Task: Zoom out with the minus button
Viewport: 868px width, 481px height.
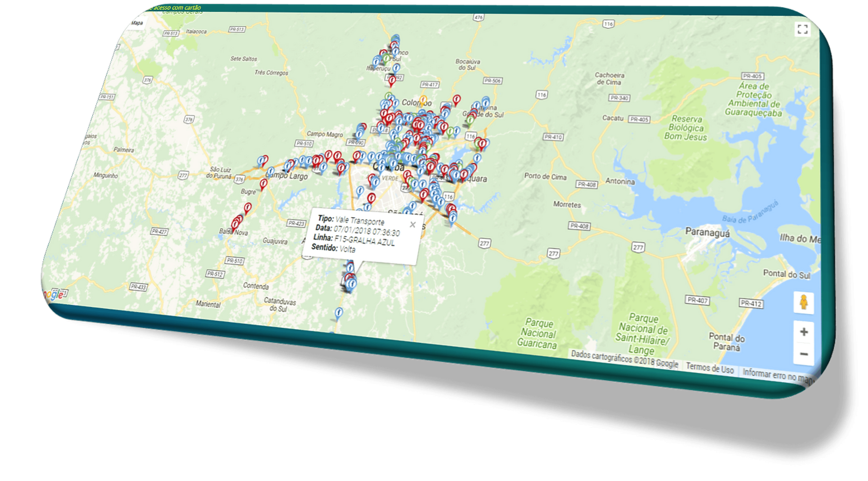Action: [x=804, y=354]
